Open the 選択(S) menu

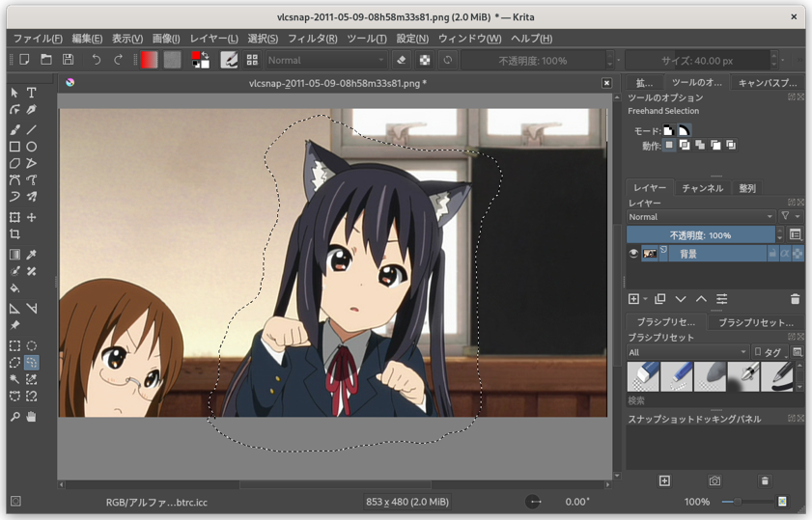(x=263, y=39)
